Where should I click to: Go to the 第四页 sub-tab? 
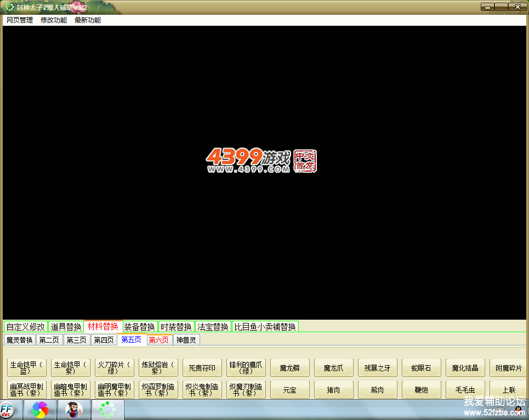[x=104, y=340]
